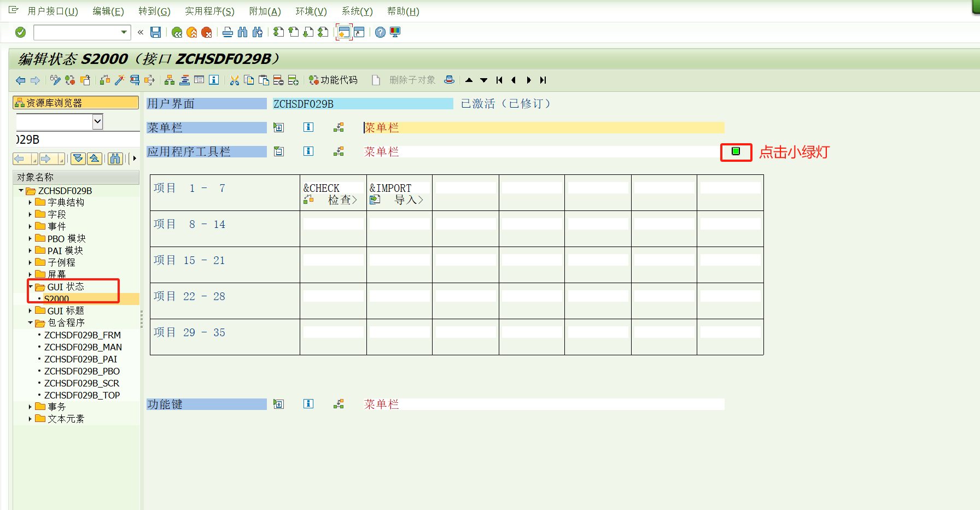
Task: Click info icon in 应用程序工具栏 row
Action: (308, 151)
